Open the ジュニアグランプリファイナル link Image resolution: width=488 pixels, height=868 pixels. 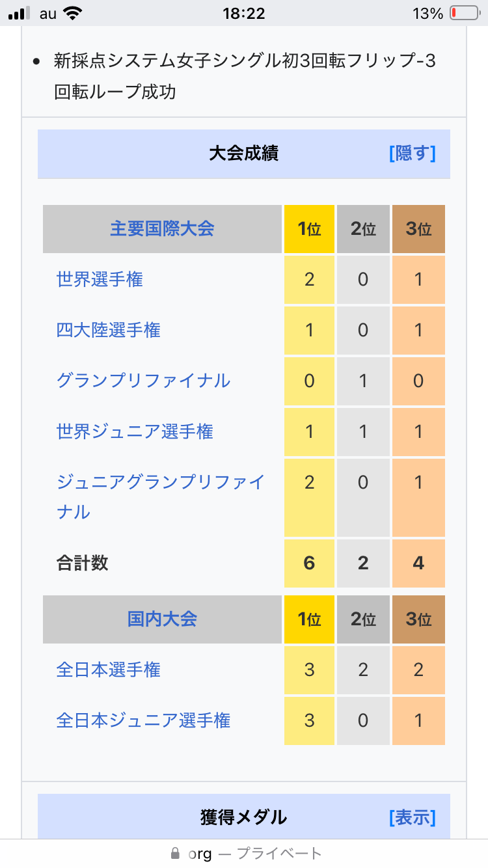(160, 483)
